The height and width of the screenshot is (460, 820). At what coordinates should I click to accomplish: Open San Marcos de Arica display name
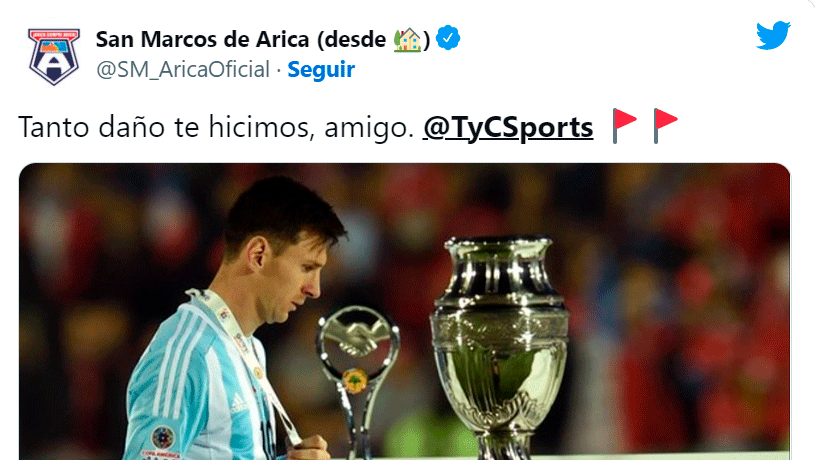click(202, 39)
